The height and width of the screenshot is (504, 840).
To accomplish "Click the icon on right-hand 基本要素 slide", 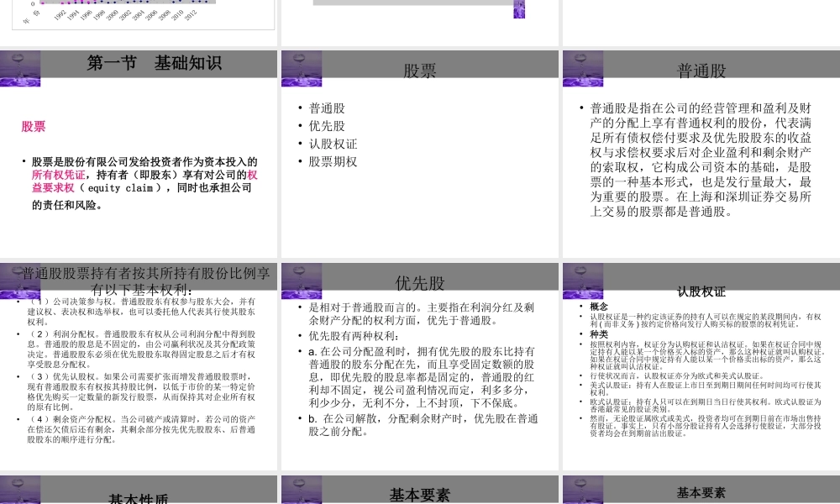I will point(583,489).
